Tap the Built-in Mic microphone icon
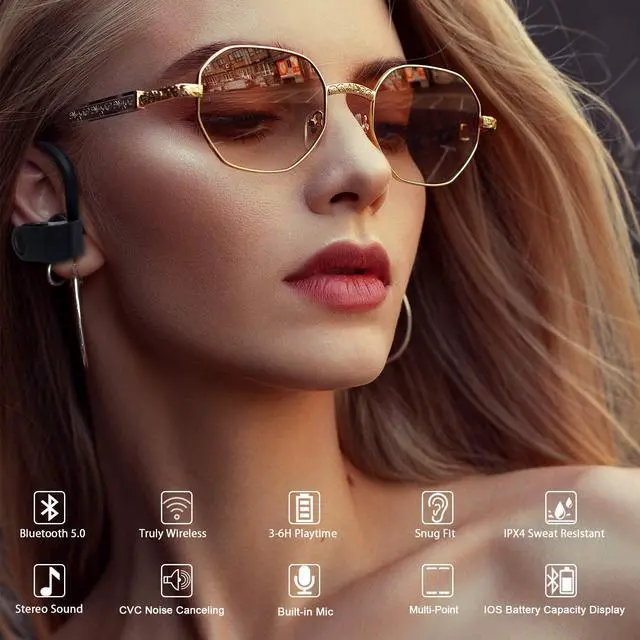This screenshot has height=640, width=640. [x=304, y=580]
